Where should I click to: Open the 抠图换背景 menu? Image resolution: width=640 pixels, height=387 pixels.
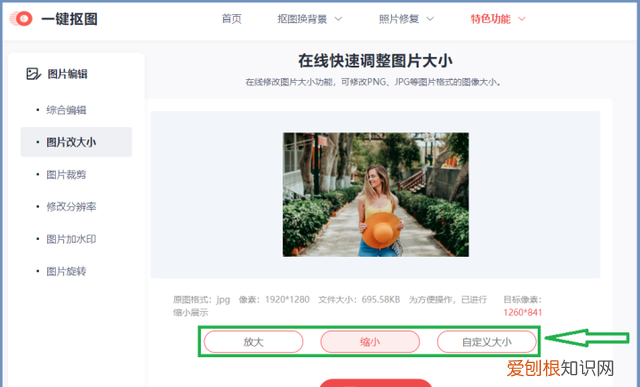pyautogui.click(x=302, y=19)
